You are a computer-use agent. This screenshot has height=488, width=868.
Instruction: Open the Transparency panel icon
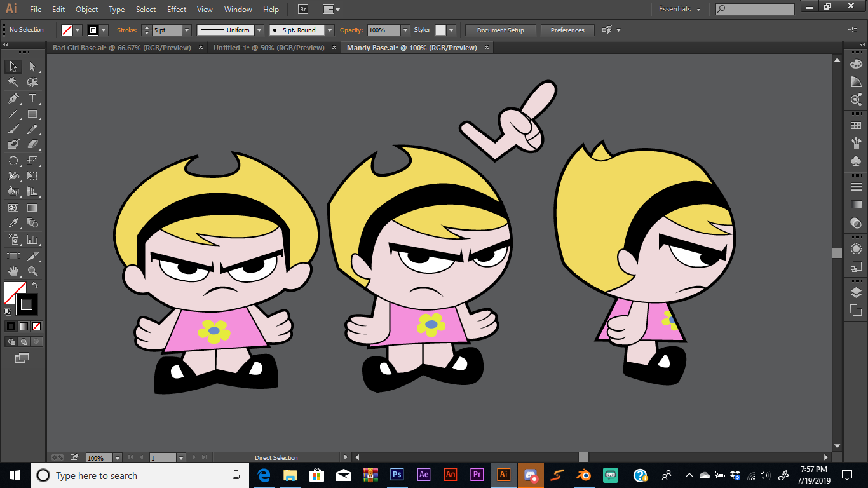[x=856, y=223]
